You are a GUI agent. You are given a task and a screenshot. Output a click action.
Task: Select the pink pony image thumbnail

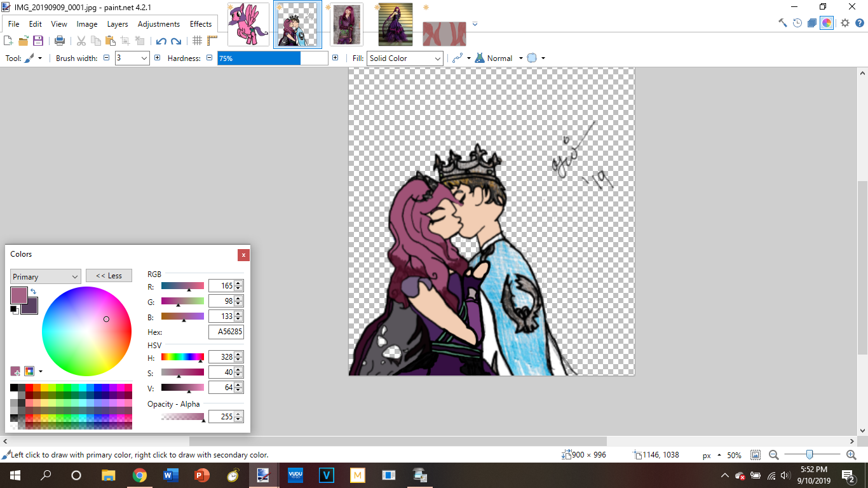(x=248, y=25)
